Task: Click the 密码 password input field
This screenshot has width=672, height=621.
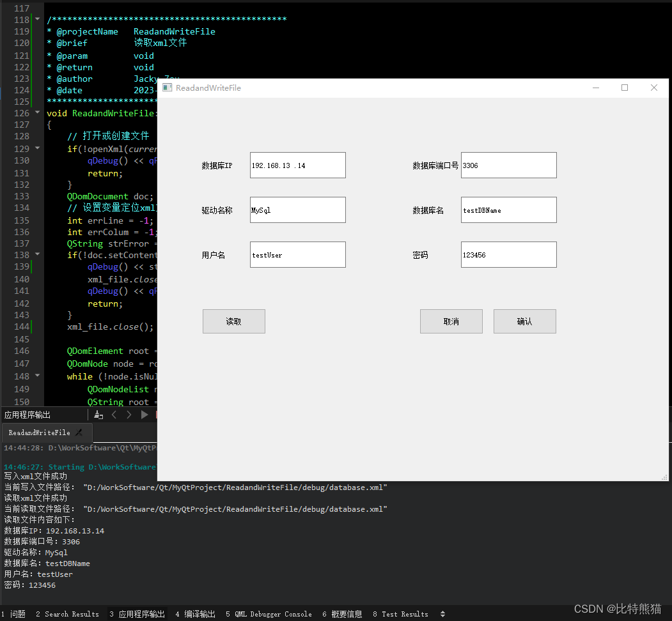Action: point(508,254)
